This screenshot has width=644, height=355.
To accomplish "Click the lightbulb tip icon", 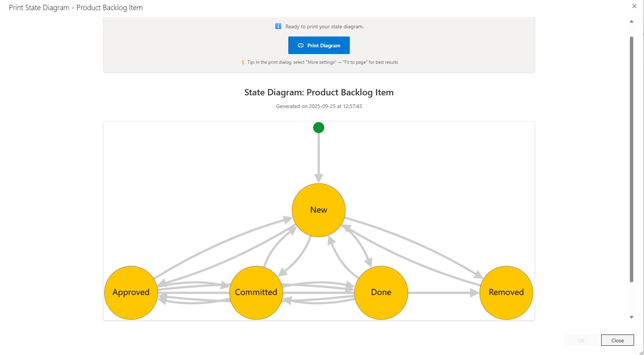I will tap(243, 62).
